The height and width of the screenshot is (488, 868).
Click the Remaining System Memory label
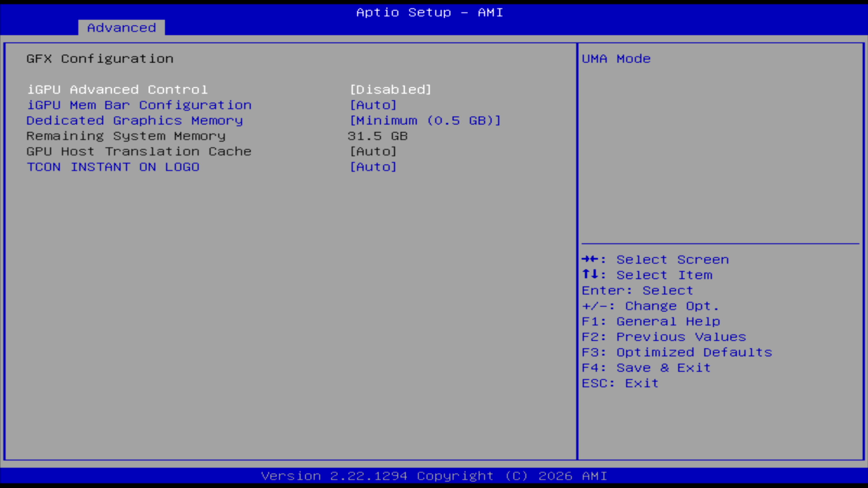coord(126,136)
